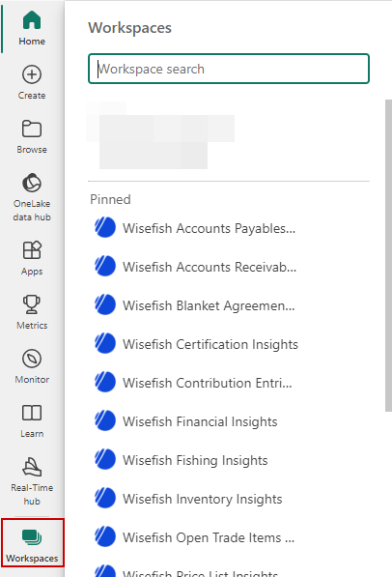Click Wisefish Inventory Insights workspace icon
Screen dimensions: 392x577
[x=105, y=499]
